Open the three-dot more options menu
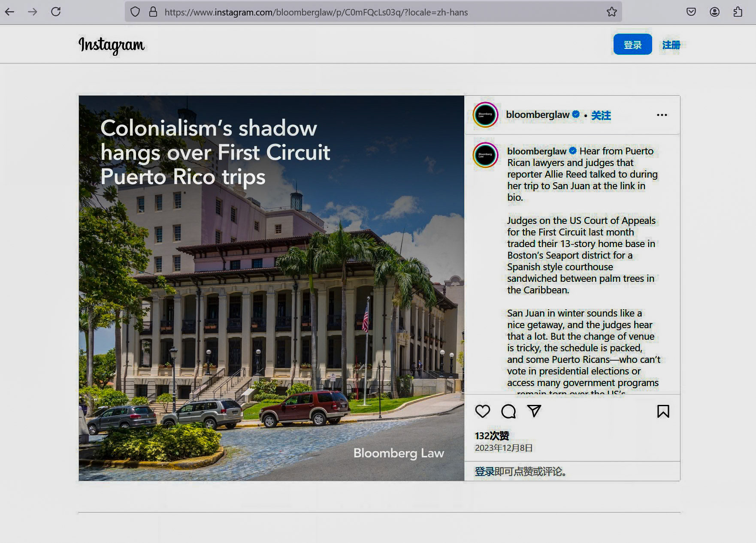This screenshot has width=756, height=543. [662, 115]
